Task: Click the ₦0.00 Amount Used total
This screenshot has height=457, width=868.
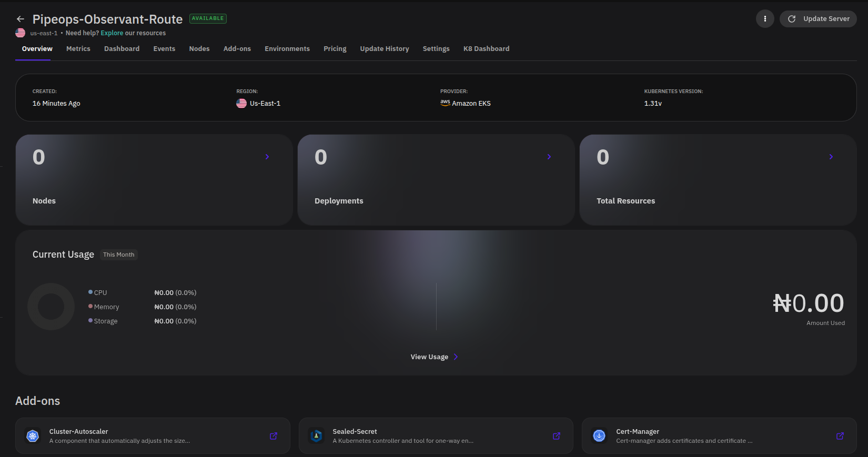Action: pyautogui.click(x=809, y=303)
